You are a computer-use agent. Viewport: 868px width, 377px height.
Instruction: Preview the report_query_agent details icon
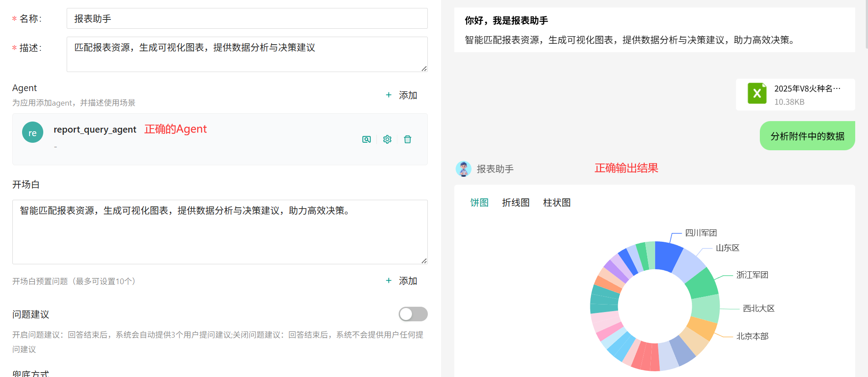(x=366, y=140)
